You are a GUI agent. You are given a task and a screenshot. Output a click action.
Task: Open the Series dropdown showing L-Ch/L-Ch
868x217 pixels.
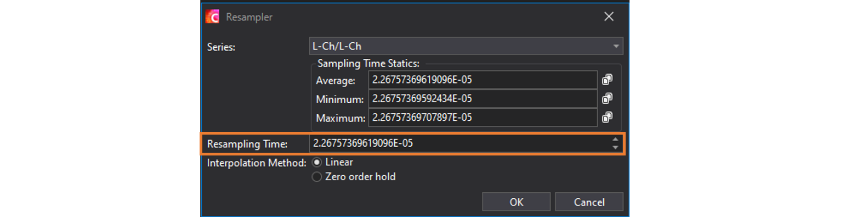(466, 46)
